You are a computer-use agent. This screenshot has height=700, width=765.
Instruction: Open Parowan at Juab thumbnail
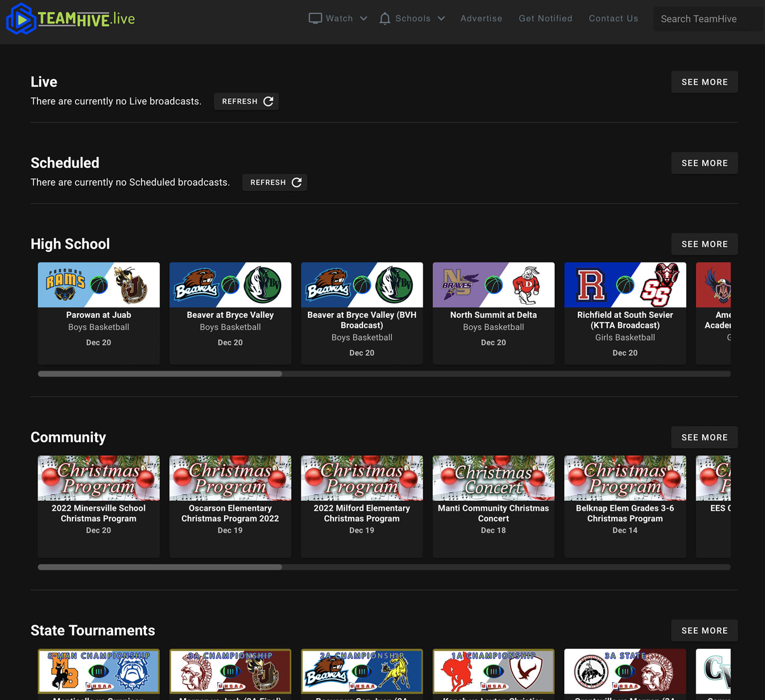(99, 285)
